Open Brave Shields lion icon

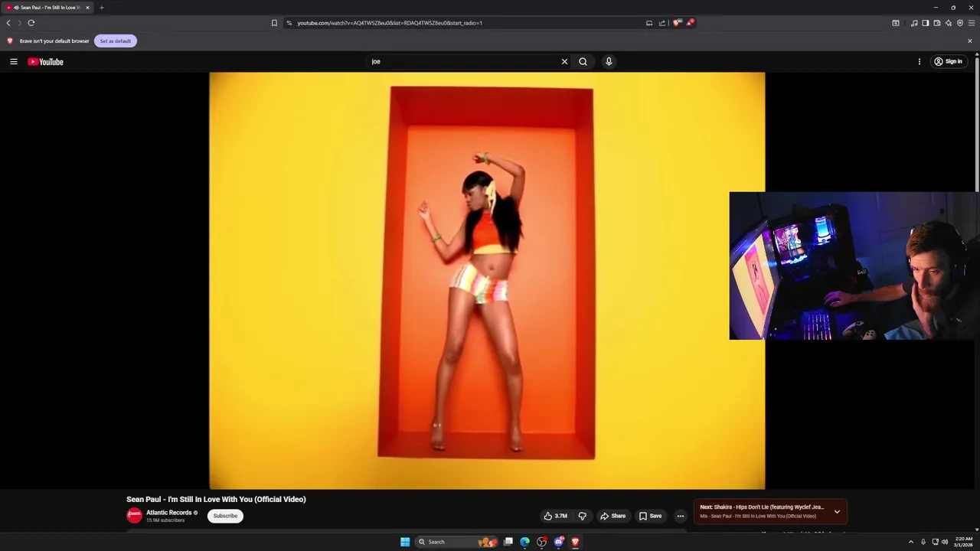click(x=676, y=23)
